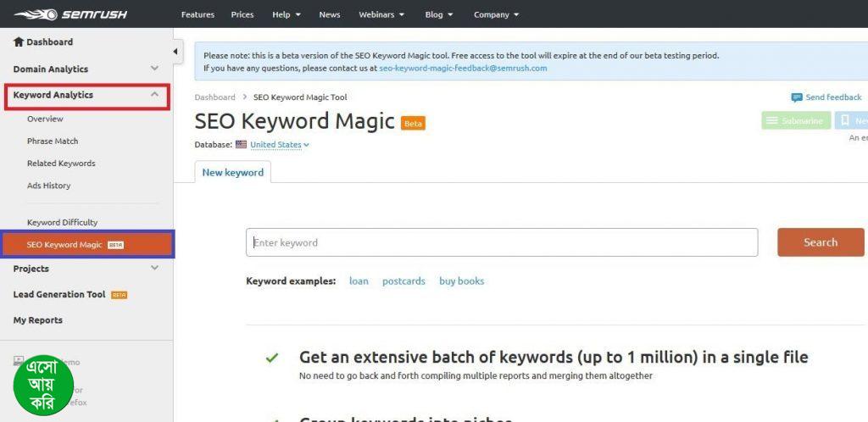Open the United States database dropdown
868x422 pixels.
tap(280, 145)
